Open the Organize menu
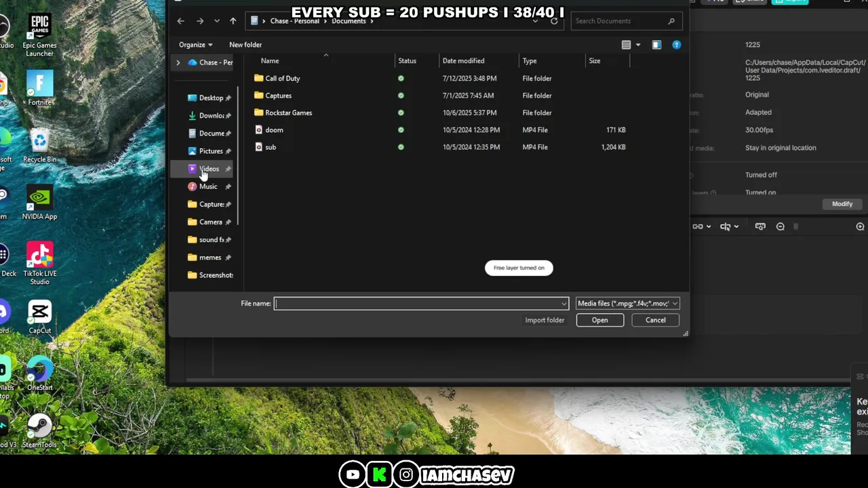This screenshot has height=488, width=868. coord(195,45)
